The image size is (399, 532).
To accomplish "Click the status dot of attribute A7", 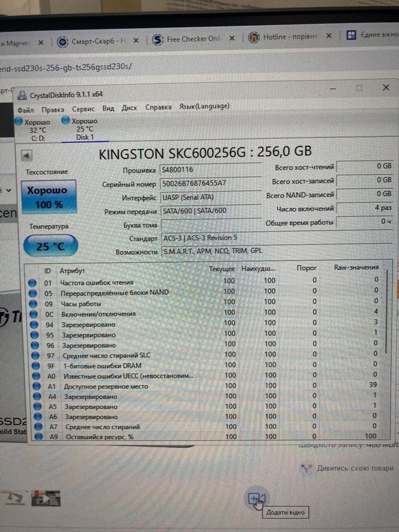I will [x=38, y=426].
